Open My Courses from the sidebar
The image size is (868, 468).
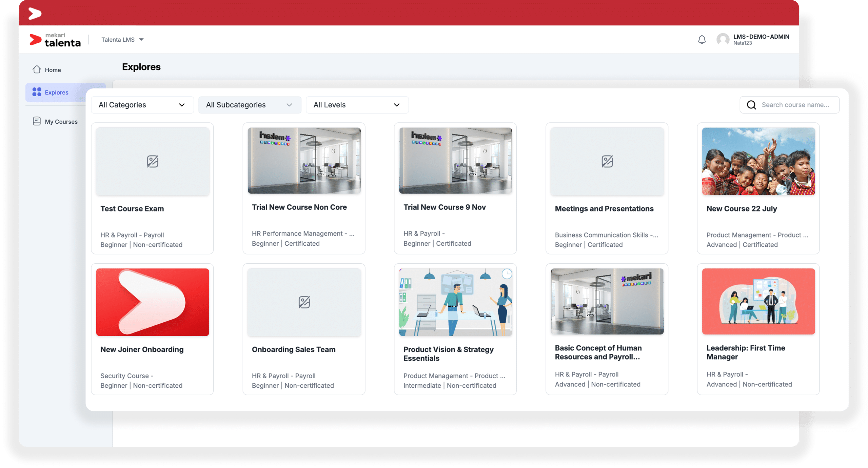point(61,122)
